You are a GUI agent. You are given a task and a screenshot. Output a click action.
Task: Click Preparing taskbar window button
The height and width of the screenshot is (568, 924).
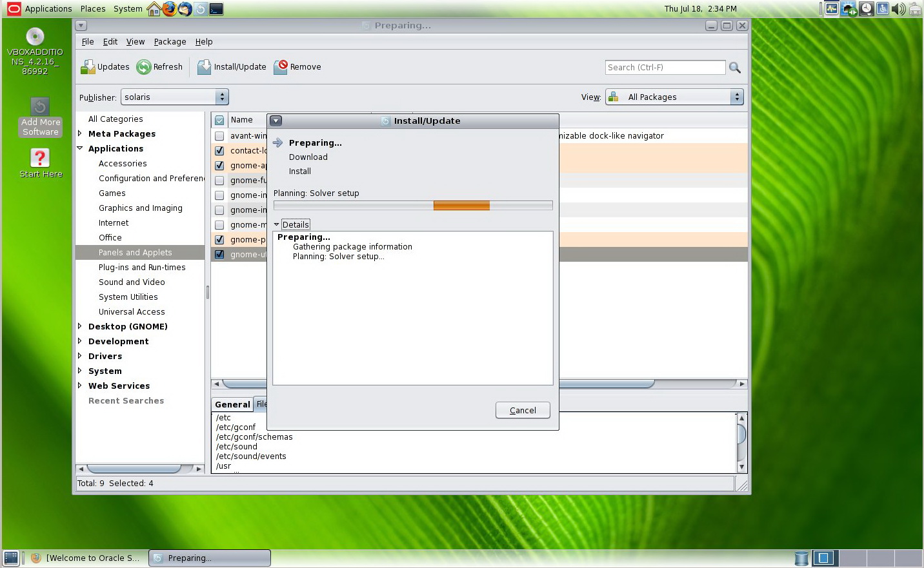210,558
